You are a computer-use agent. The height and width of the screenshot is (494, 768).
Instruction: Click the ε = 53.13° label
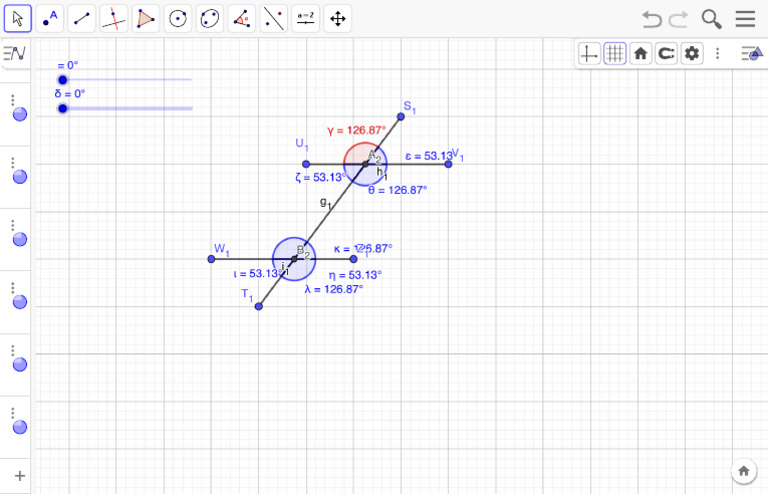(429, 156)
